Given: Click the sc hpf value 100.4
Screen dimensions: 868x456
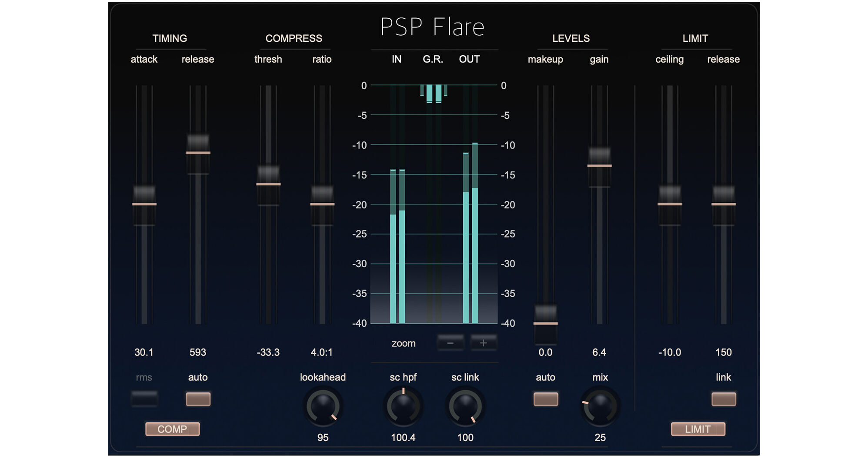Looking at the screenshot, I should [403, 437].
